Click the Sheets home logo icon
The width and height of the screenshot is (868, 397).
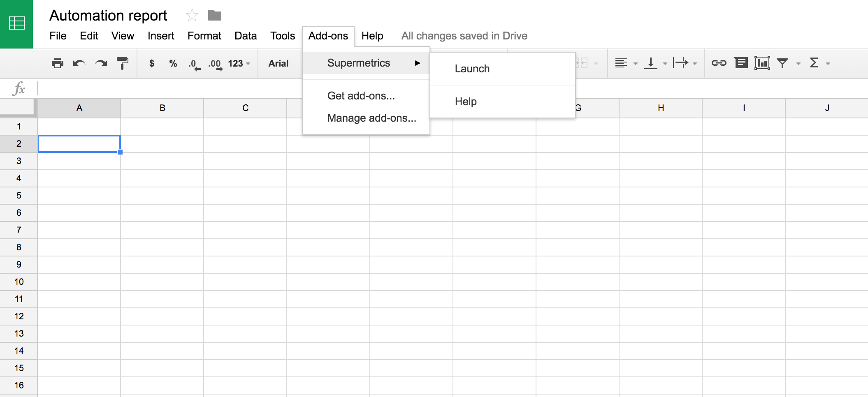[16, 24]
